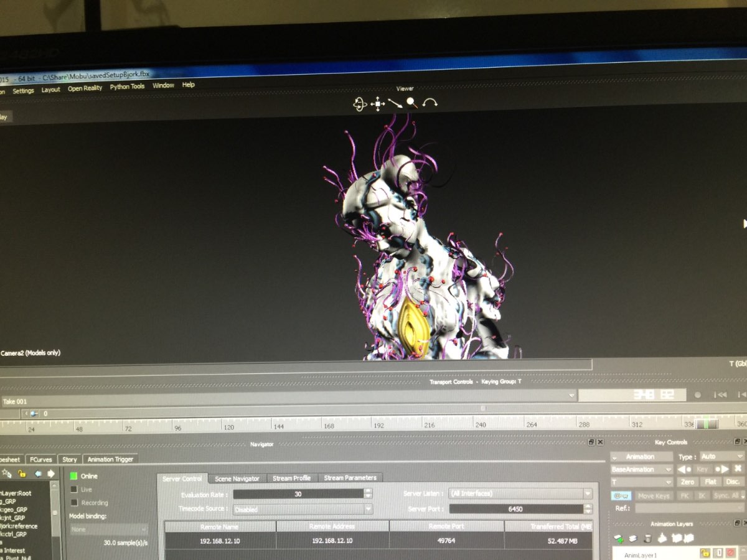Open the Settings menu
This screenshot has height=560, width=747.
tap(23, 91)
